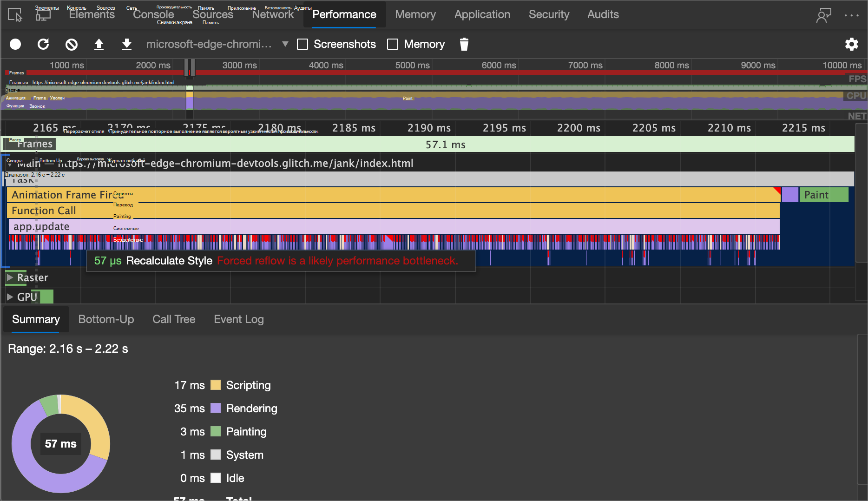Viewport: 868px width, 501px height.
Task: Click the purple Rendering color swatch
Action: click(216, 409)
